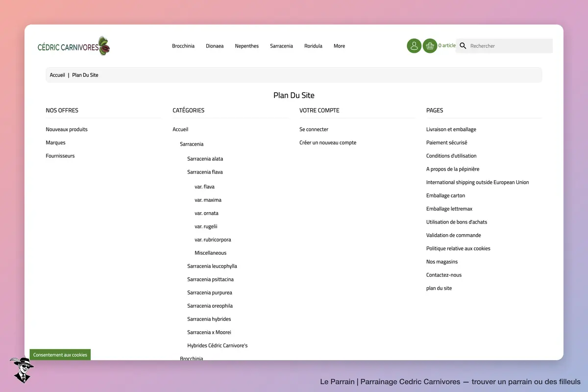Viewport: 588px width, 392px height.
Task: Open the Contactez-nous page
Action: 444,275
